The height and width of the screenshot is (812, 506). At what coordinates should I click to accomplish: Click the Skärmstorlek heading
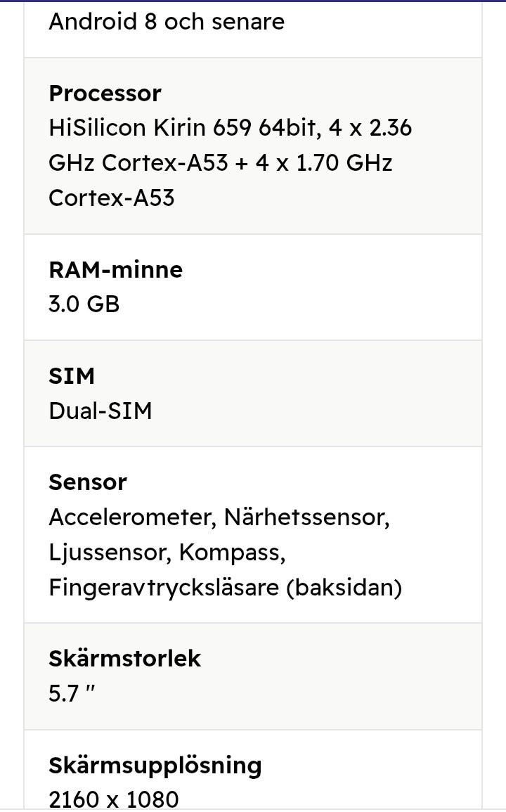coord(124,659)
